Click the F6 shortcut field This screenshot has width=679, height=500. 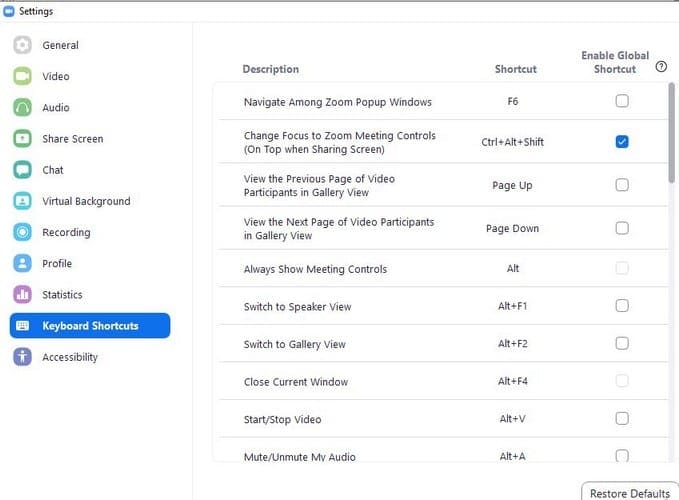pyautogui.click(x=513, y=101)
